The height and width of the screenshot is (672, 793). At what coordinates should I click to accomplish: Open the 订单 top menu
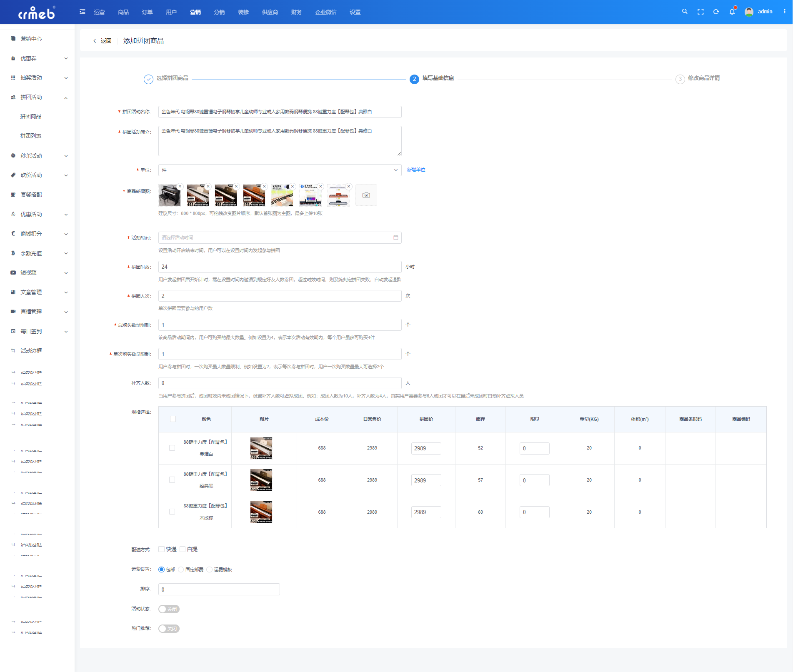147,12
